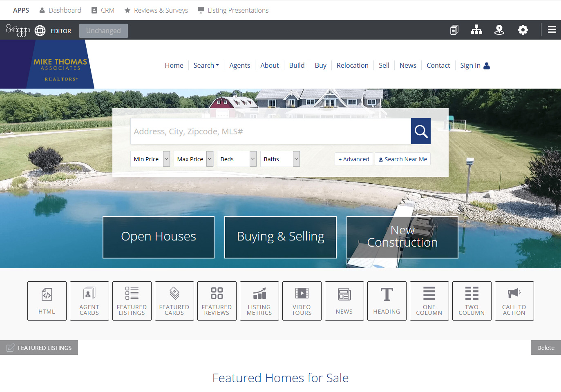Delete the Featured Listings section
Screen dimensions: 561x392
click(546, 347)
